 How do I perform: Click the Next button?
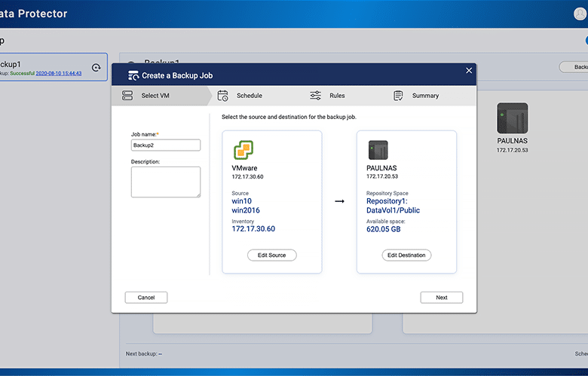pyautogui.click(x=442, y=298)
